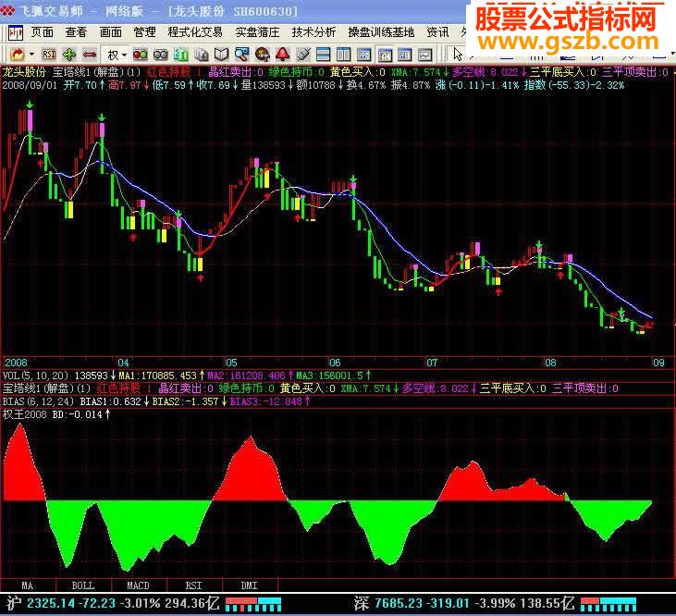The width and height of the screenshot is (676, 616).
Task: Click the 09 month marker on the time axis
Action: click(x=657, y=362)
